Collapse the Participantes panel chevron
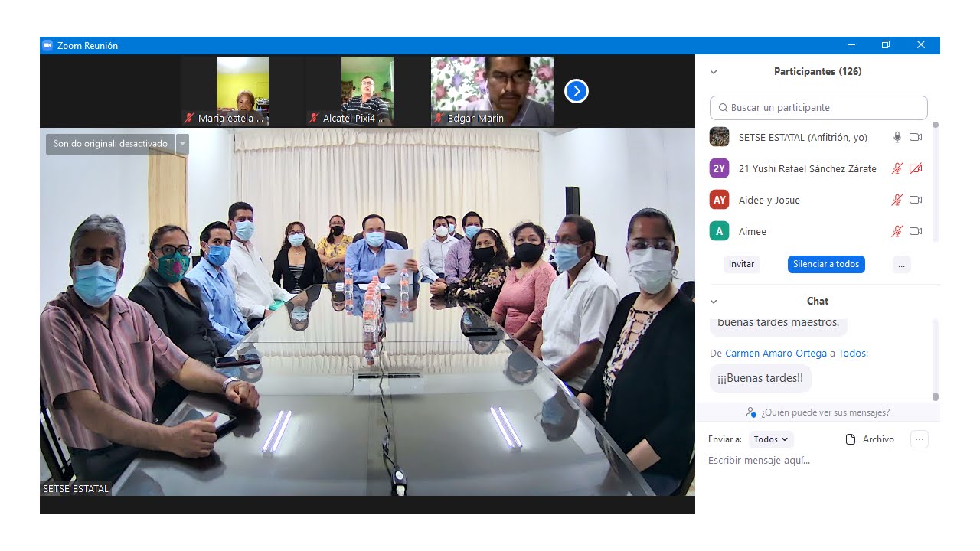 [714, 72]
